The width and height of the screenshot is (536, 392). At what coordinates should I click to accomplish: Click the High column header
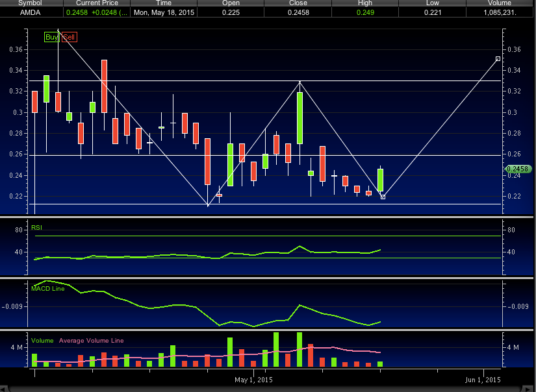[x=365, y=3]
